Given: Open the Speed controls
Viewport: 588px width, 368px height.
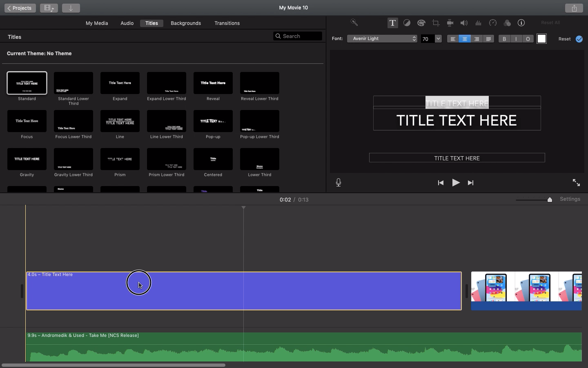Looking at the screenshot, I should click(492, 23).
